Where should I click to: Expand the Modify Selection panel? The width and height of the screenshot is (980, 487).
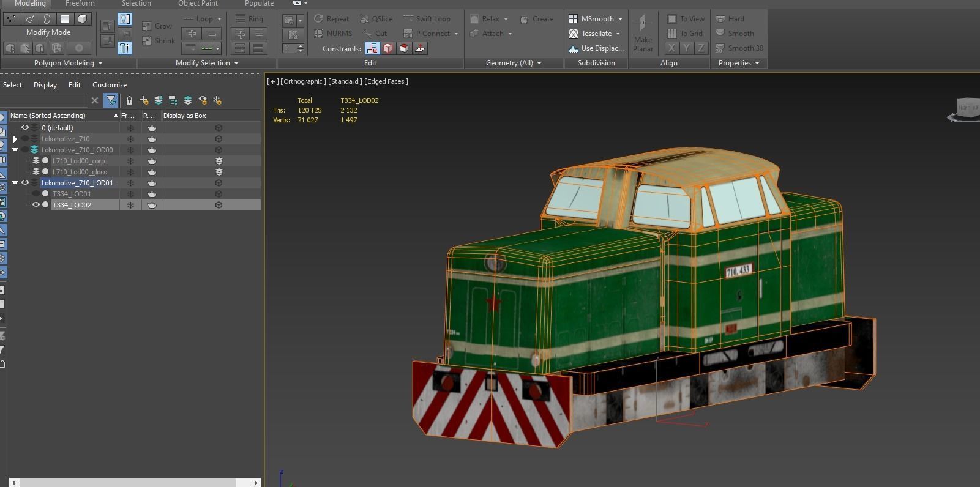pos(207,63)
